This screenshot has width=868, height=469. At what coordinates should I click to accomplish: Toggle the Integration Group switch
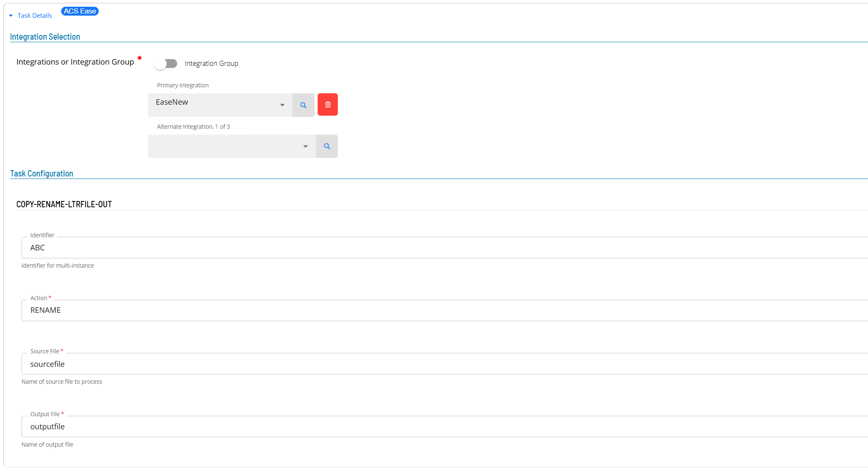point(166,63)
